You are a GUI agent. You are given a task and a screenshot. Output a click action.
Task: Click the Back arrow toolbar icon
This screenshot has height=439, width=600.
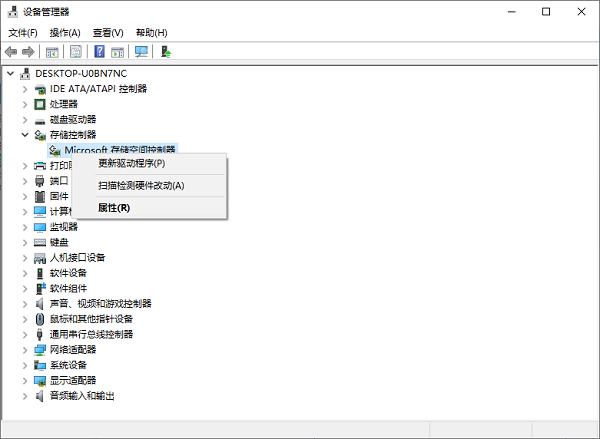pyautogui.click(x=11, y=52)
